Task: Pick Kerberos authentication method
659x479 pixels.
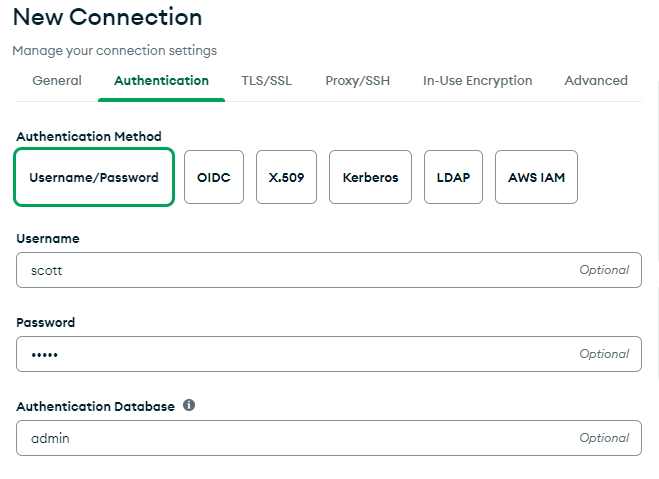Action: [370, 177]
